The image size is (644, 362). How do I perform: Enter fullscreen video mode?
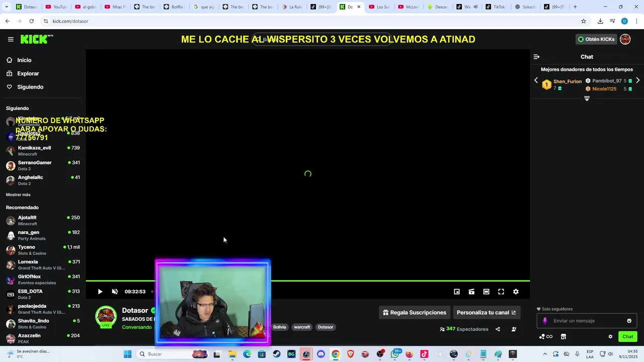501,292
